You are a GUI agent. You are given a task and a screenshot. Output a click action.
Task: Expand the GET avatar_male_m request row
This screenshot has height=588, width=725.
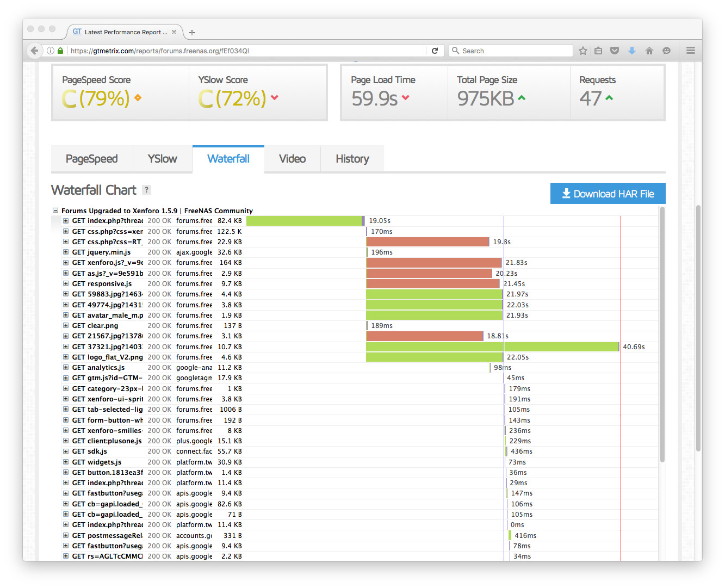pos(66,315)
